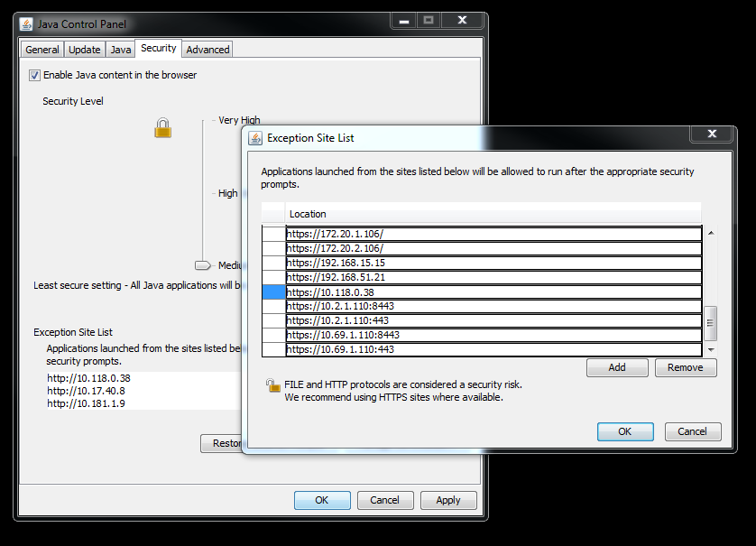Select row https://10.69.1.110:8443
This screenshot has width=756, height=546.
point(493,335)
